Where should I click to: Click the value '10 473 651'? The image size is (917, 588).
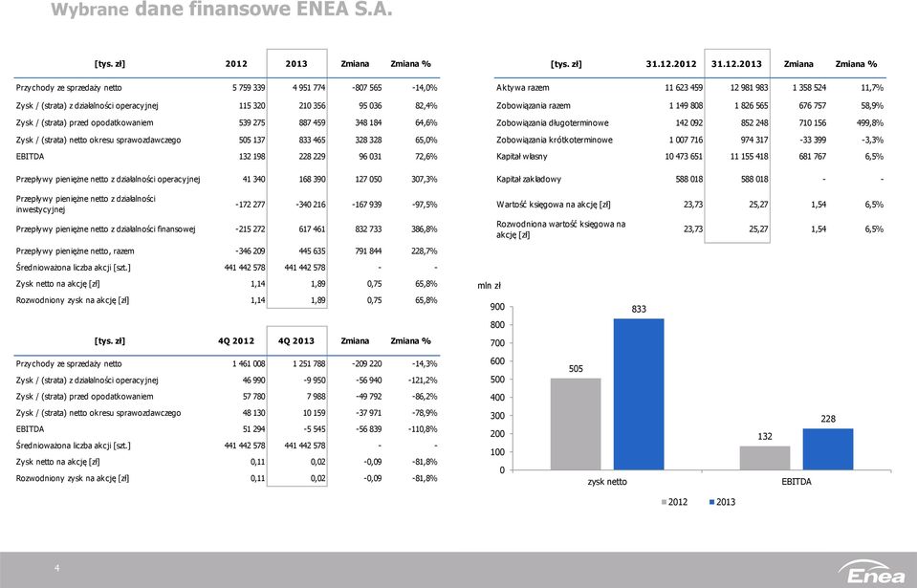coord(684,156)
